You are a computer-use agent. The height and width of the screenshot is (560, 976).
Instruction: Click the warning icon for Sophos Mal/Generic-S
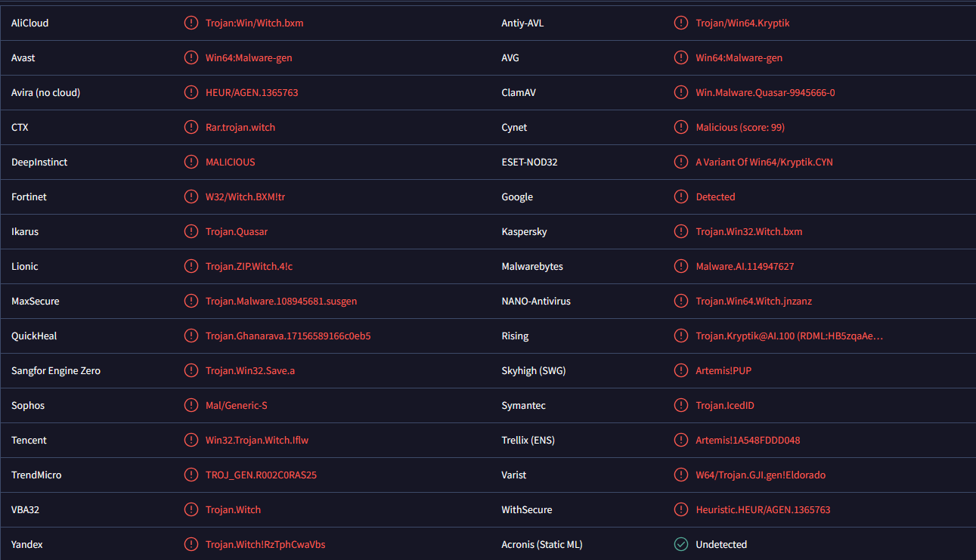[x=191, y=405]
